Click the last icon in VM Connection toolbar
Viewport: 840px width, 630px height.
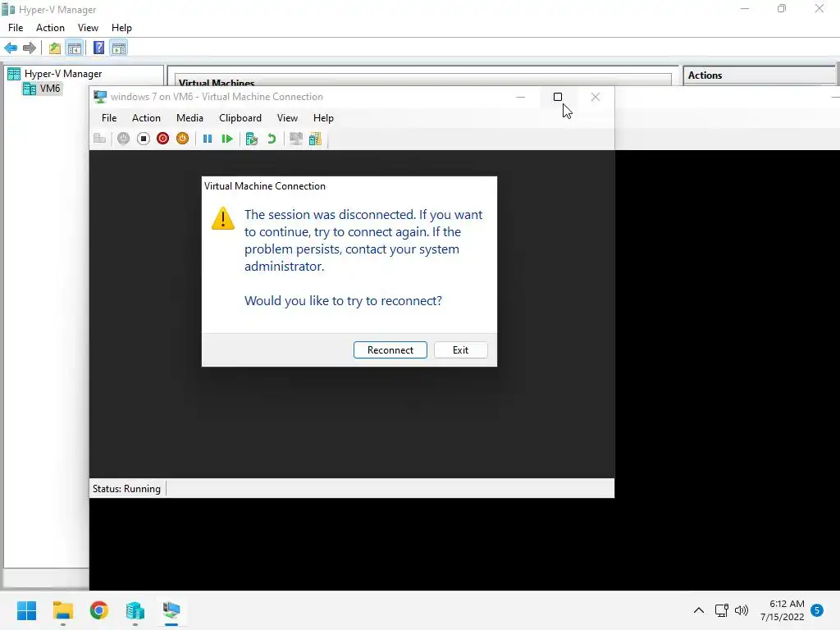click(x=315, y=139)
